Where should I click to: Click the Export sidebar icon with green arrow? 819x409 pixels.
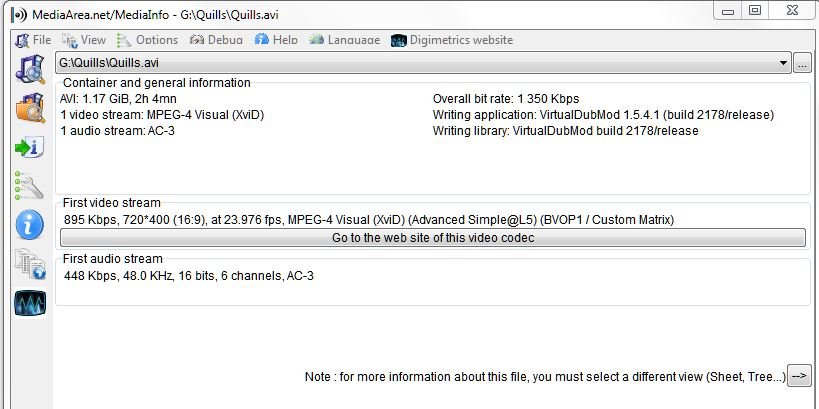pyautogui.click(x=30, y=147)
